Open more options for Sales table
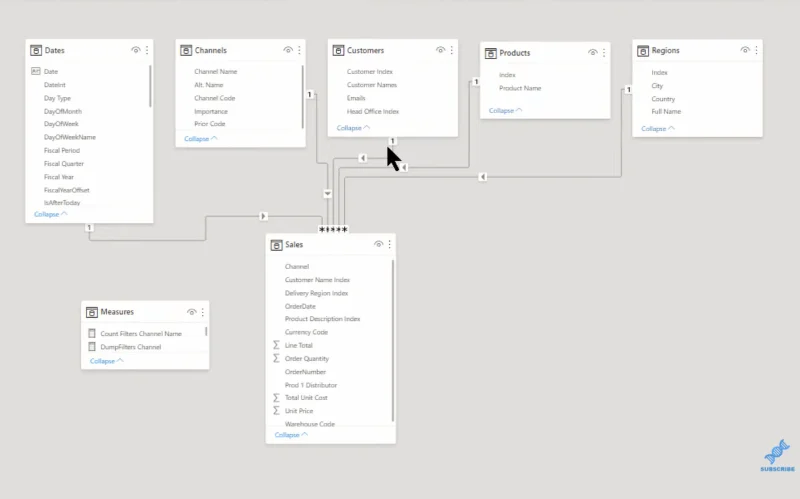Image resolution: width=800 pixels, height=499 pixels. click(x=389, y=244)
